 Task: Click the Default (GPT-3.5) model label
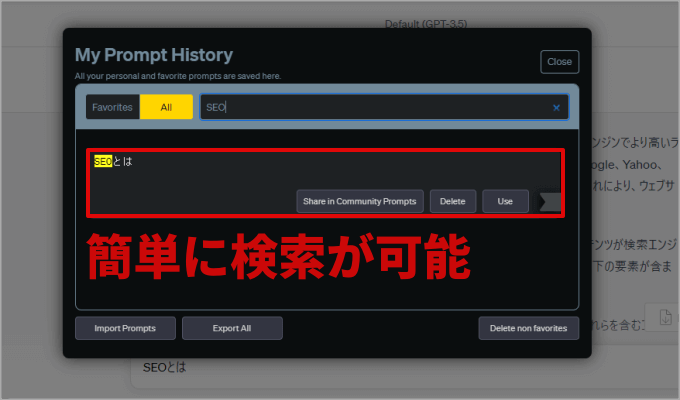point(425,22)
